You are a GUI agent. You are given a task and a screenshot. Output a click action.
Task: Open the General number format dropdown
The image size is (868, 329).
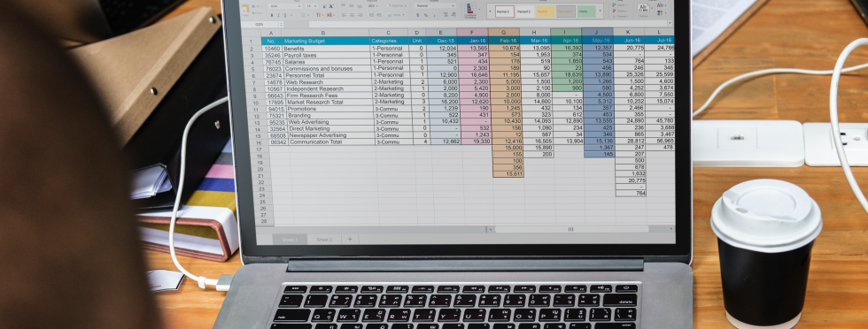pyautogui.click(x=435, y=5)
